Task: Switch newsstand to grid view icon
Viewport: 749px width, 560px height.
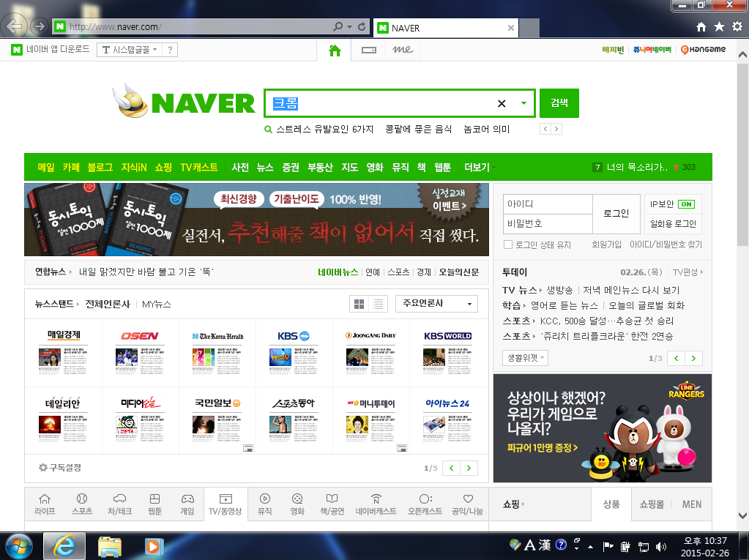Action: point(359,304)
